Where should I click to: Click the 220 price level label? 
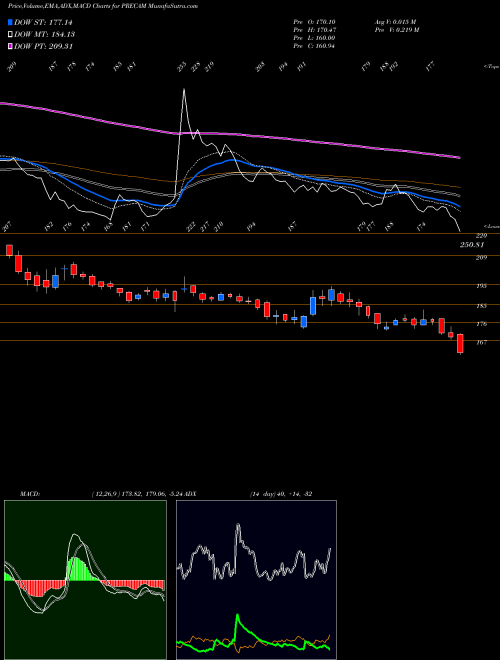click(x=481, y=236)
